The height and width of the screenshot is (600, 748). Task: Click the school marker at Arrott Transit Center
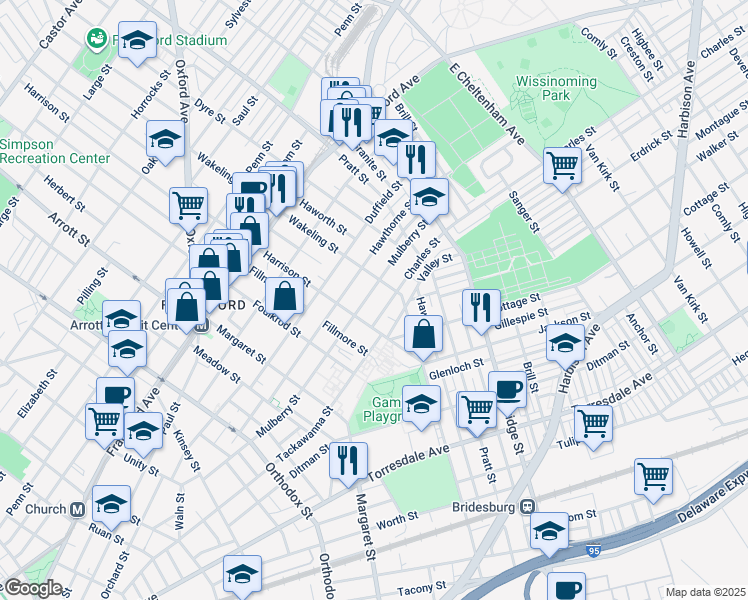tap(122, 317)
